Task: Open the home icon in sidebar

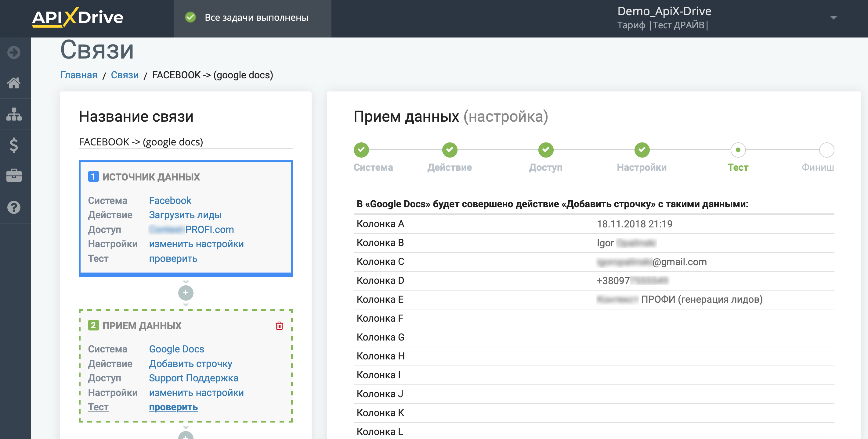Action: [14, 83]
